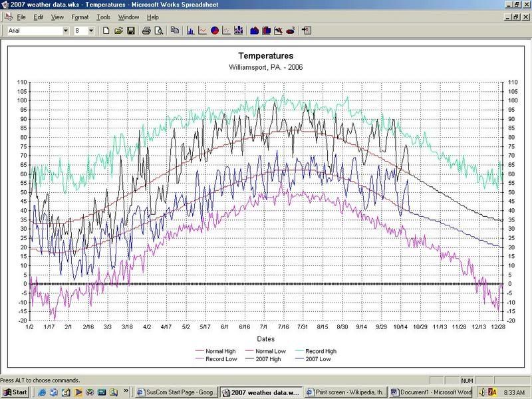532x399 pixels.
Task: Expand the quick launch overflow chevron
Action: [x=126, y=390]
